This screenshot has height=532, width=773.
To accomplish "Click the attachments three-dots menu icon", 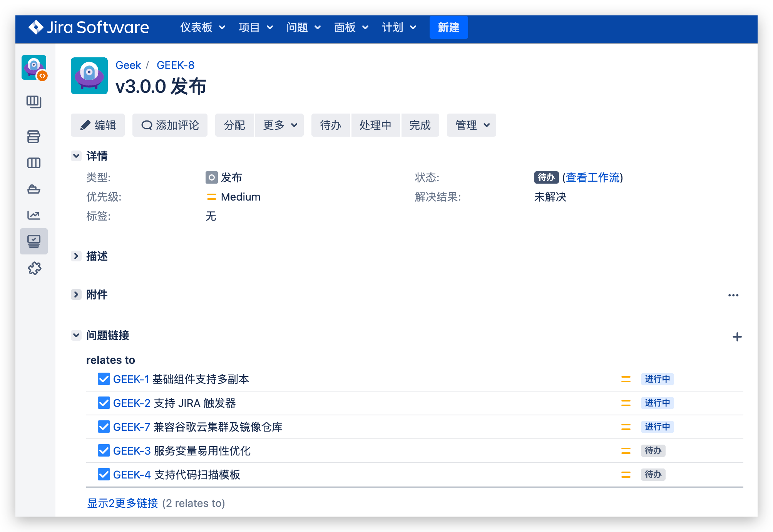I will pos(733,295).
